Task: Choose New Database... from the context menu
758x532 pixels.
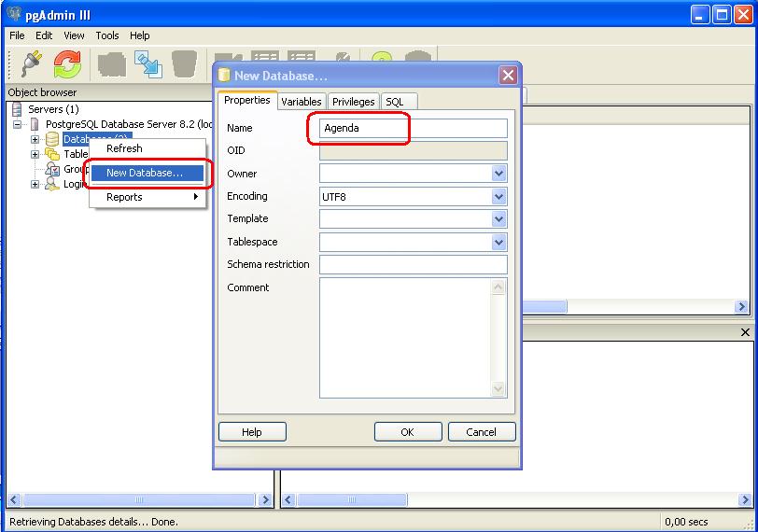Action: coord(147,173)
